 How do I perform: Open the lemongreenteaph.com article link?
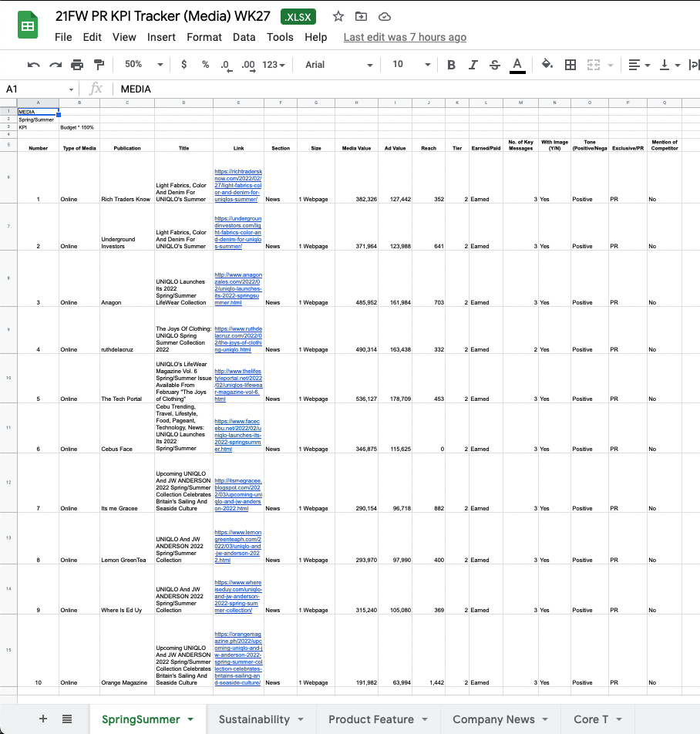point(237,547)
